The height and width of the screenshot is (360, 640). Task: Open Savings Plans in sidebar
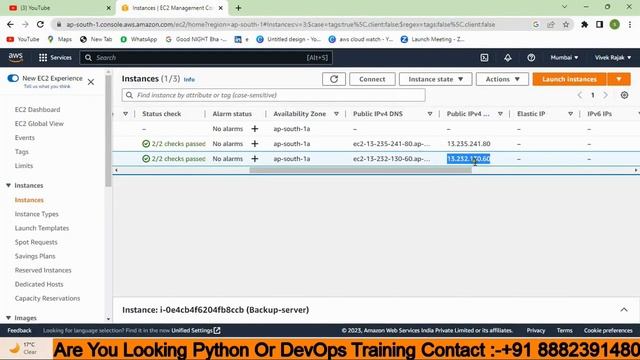click(35, 256)
